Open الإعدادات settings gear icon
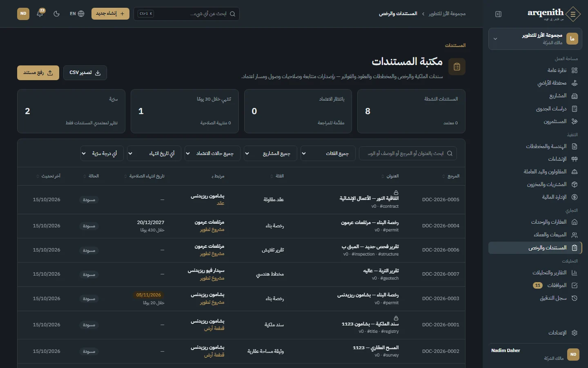The width and height of the screenshot is (588, 368). [x=575, y=333]
